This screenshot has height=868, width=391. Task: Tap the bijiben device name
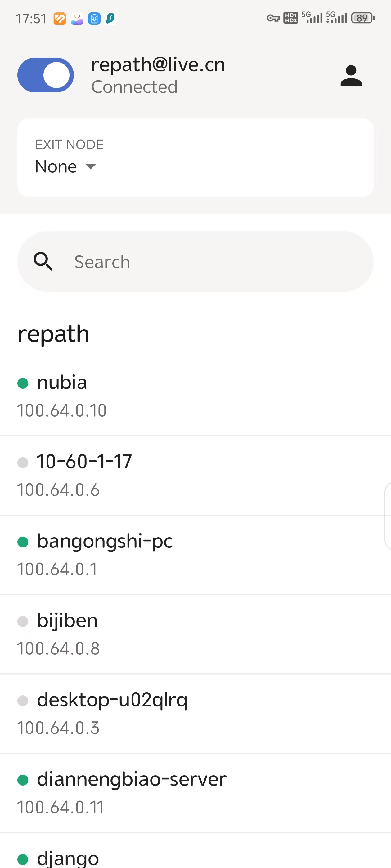[x=67, y=621]
